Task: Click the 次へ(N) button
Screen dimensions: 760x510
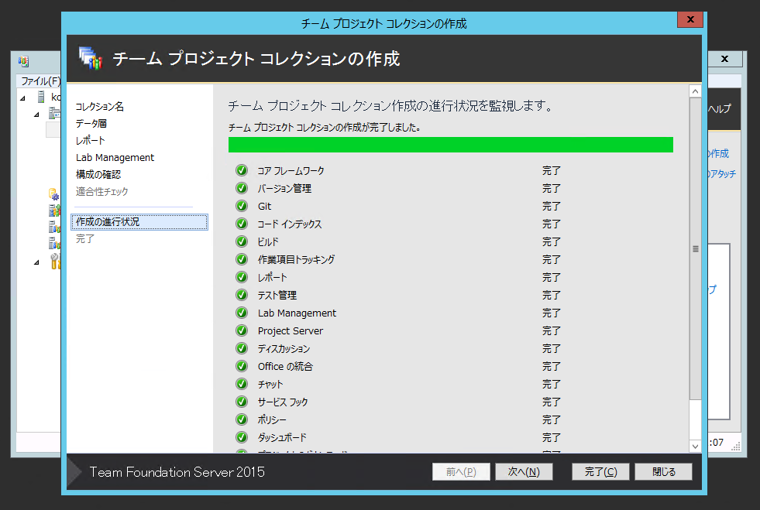Action: click(524, 472)
